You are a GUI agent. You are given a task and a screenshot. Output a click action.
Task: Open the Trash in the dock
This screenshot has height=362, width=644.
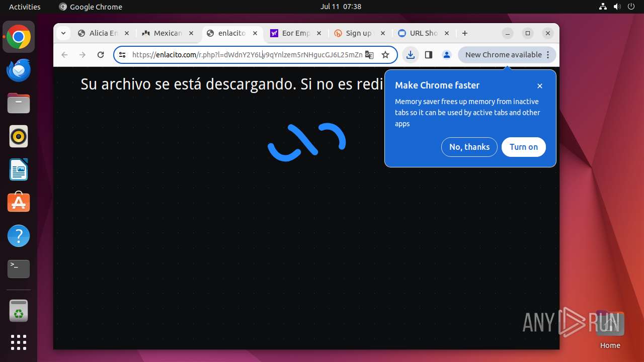pos(19,311)
